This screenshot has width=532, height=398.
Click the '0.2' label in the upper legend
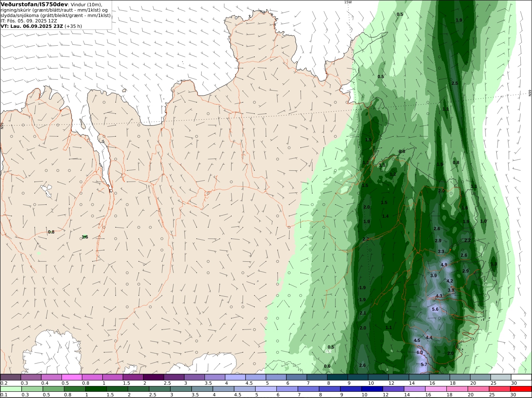click(4, 383)
